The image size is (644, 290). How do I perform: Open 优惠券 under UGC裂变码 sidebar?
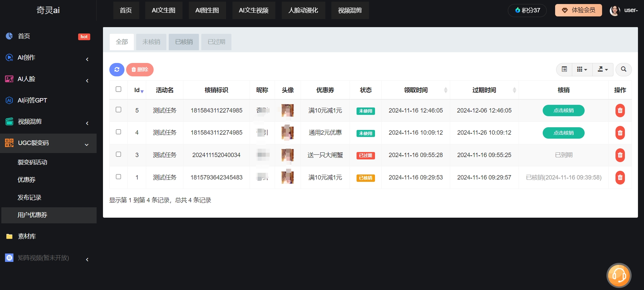26,180
